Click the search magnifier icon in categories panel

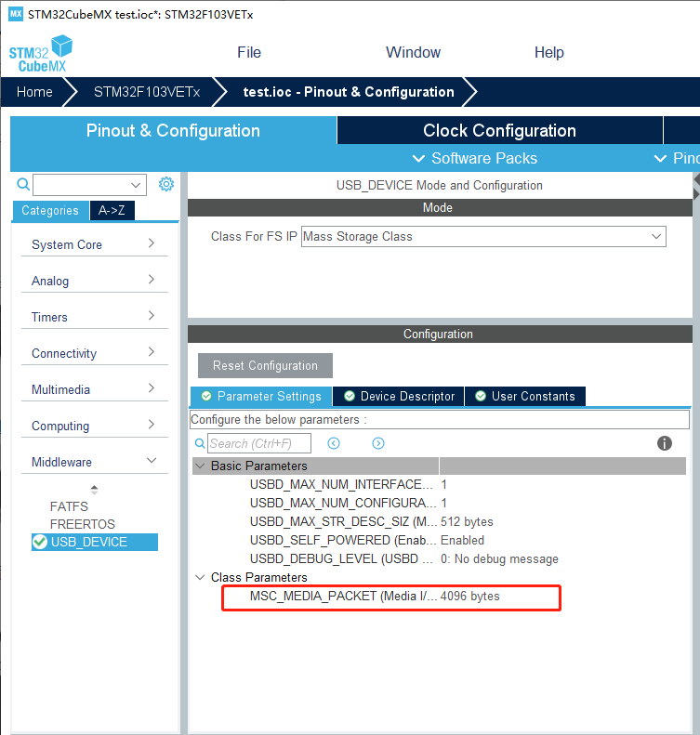(x=23, y=184)
